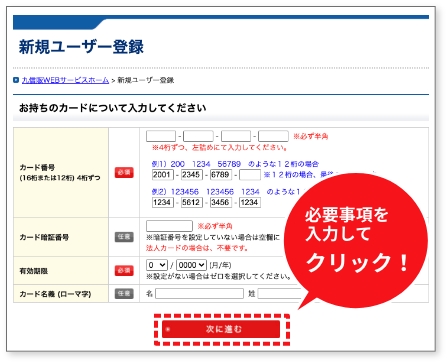Screen dimensions: 448x364
Task: Open the expiry year 0000 dropdown
Action: 191,265
